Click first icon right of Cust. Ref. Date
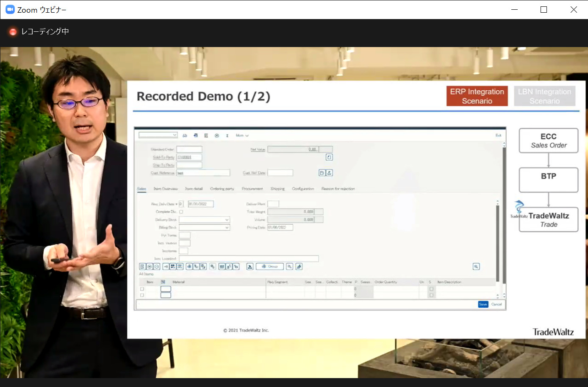588x387 pixels. coord(322,173)
